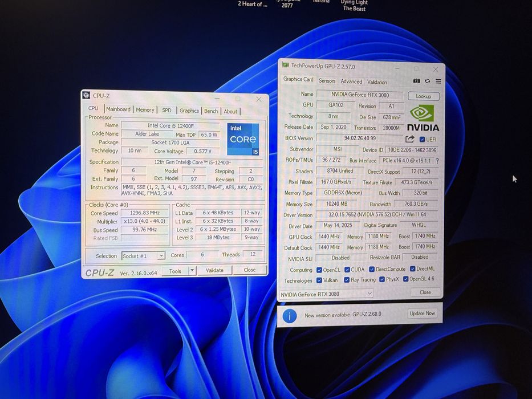Click the GPU-Z screenshot camera icon
Image resolution: width=532 pixels, height=399 pixels.
pyautogui.click(x=416, y=81)
